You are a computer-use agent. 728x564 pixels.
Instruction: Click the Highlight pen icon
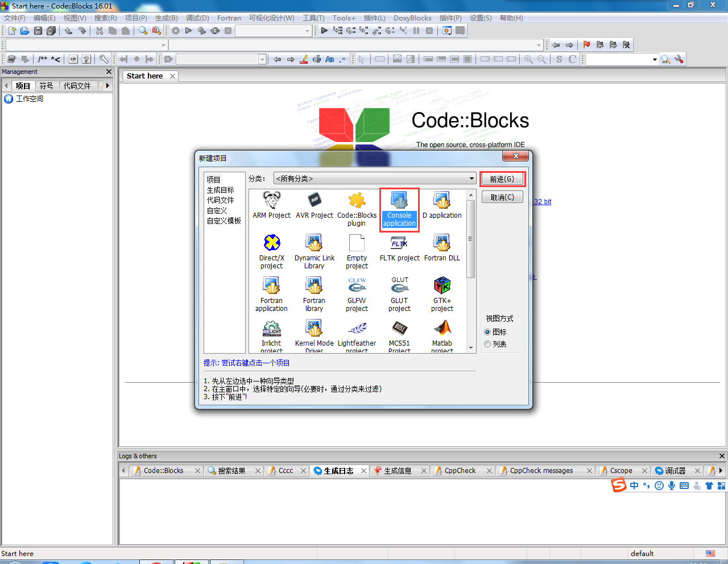(x=304, y=59)
